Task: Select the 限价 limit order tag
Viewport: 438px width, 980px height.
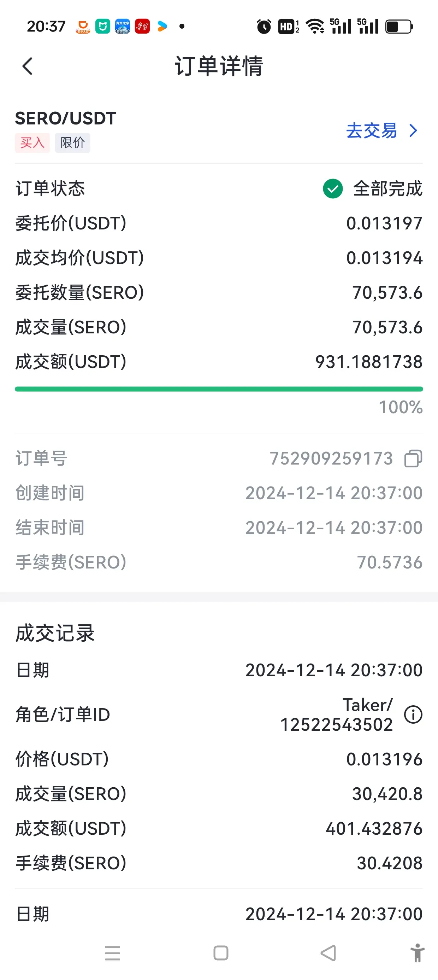Action: pos(73,143)
